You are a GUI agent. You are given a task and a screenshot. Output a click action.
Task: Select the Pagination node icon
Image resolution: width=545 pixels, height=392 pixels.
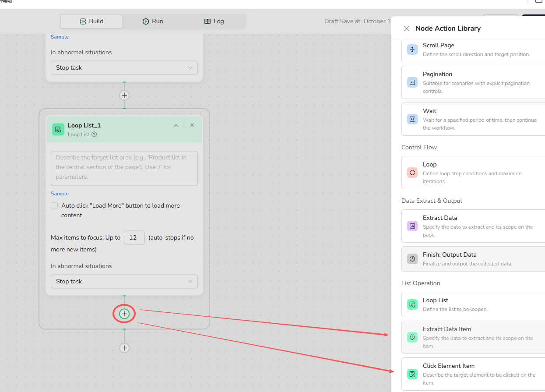pos(412,82)
